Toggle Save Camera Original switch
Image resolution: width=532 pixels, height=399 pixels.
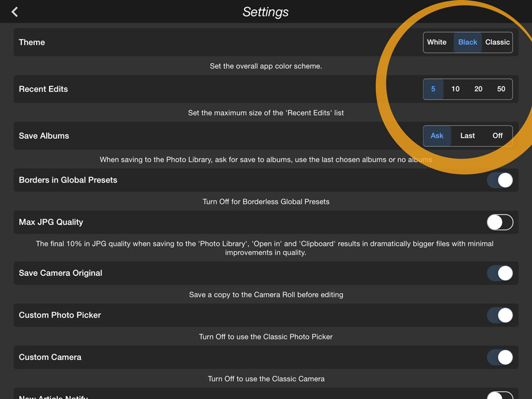499,273
